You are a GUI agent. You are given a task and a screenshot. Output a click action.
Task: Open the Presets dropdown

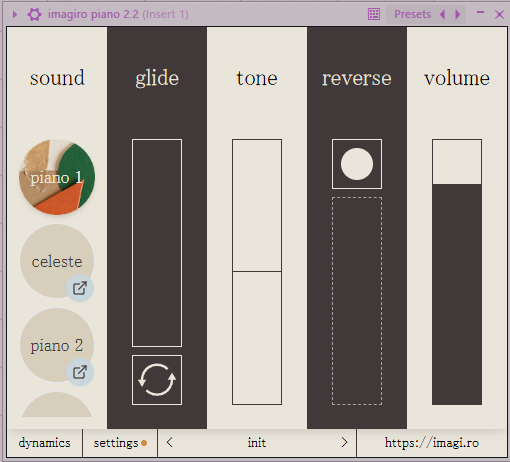[x=412, y=14]
